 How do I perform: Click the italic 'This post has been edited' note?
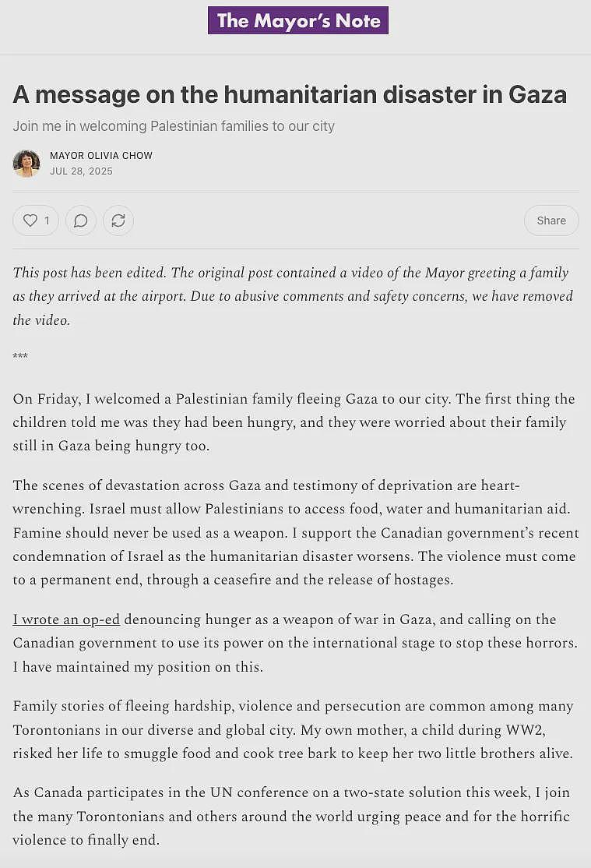[293, 296]
